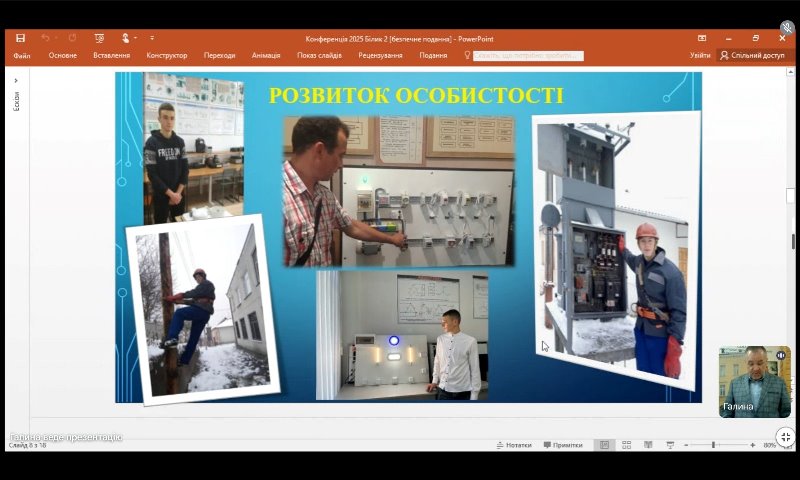Select photo of worker in red helmet
The height and width of the screenshot is (480, 800).
[616, 250]
